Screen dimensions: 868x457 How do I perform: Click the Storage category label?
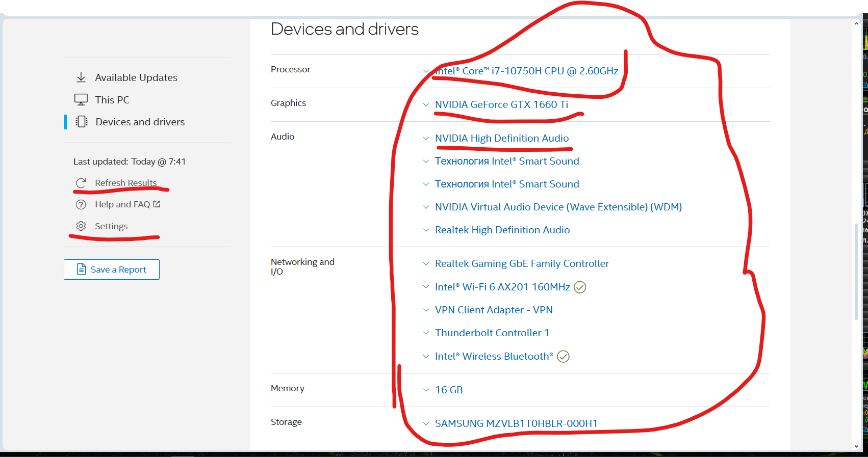(286, 422)
